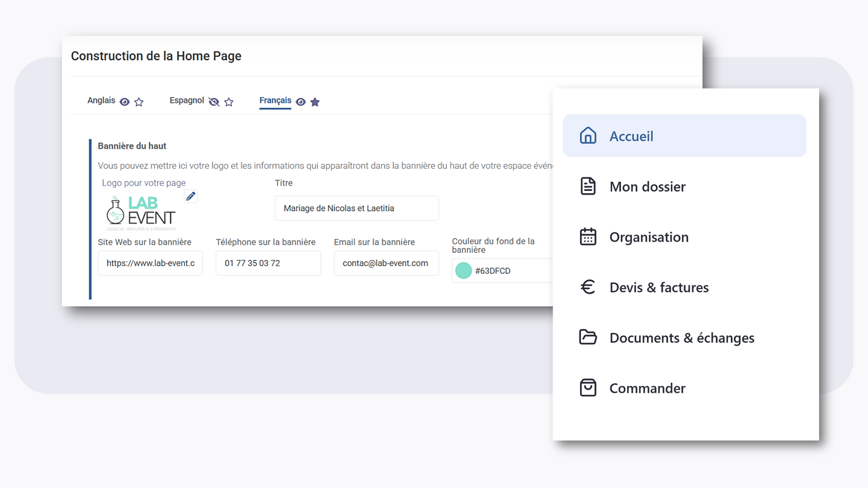868x488 pixels.
Task: Switch to the Anglais language tab
Action: pyautogui.click(x=101, y=100)
